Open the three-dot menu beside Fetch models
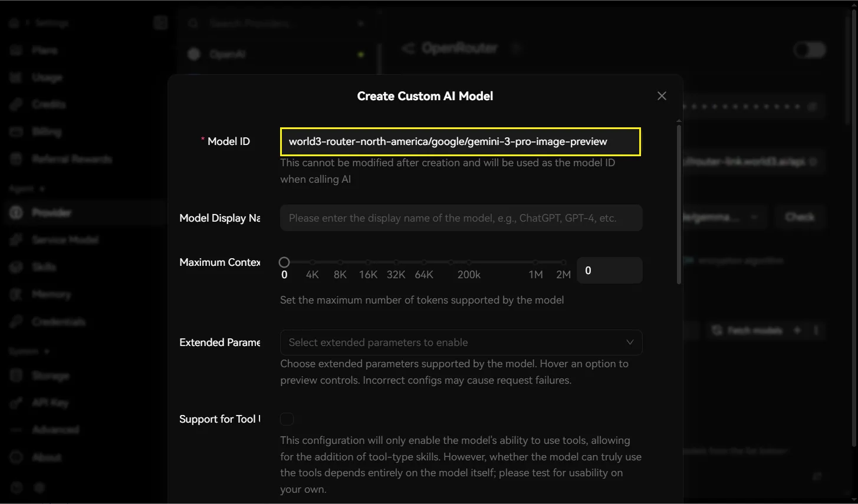The width and height of the screenshot is (858, 504). click(816, 330)
